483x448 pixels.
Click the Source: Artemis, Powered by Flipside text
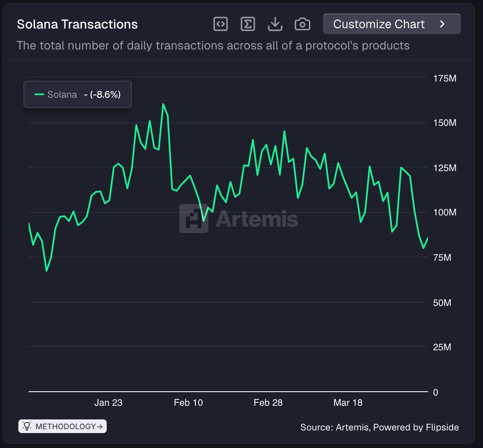(x=379, y=427)
